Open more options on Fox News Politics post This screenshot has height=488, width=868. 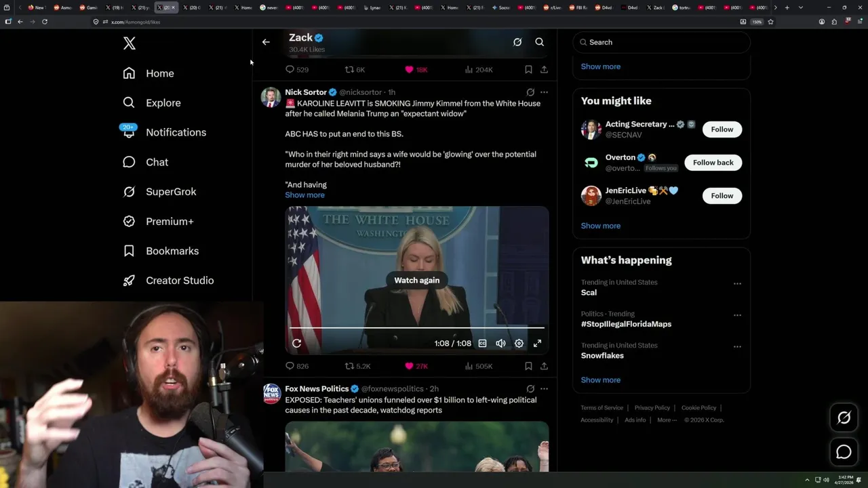pos(544,389)
